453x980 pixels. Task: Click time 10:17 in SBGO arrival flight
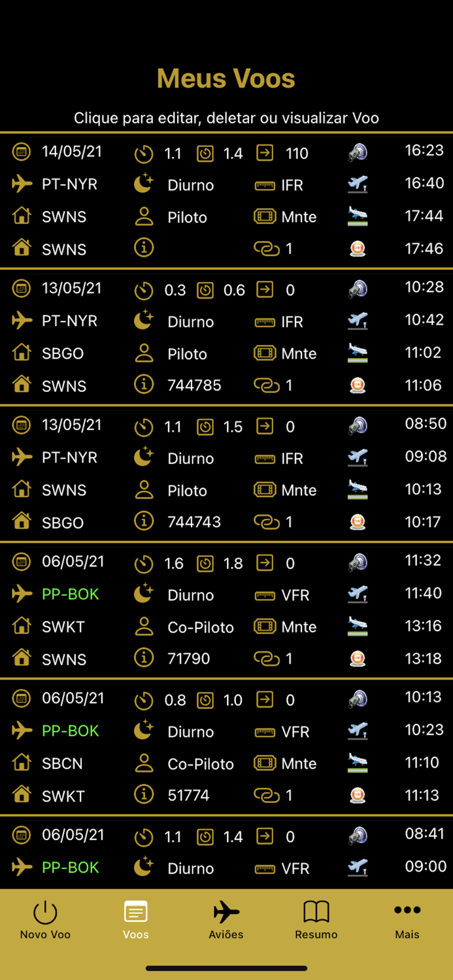pyautogui.click(x=423, y=522)
